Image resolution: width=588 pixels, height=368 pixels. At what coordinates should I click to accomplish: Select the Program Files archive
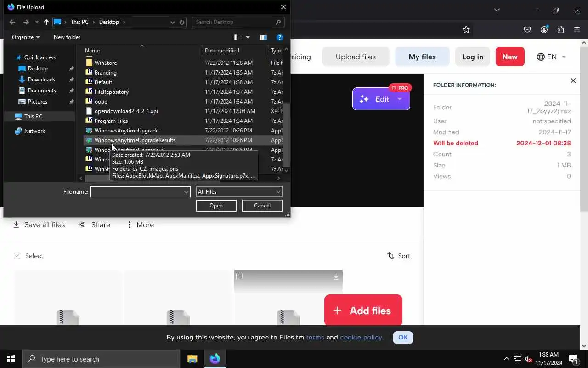tap(111, 121)
